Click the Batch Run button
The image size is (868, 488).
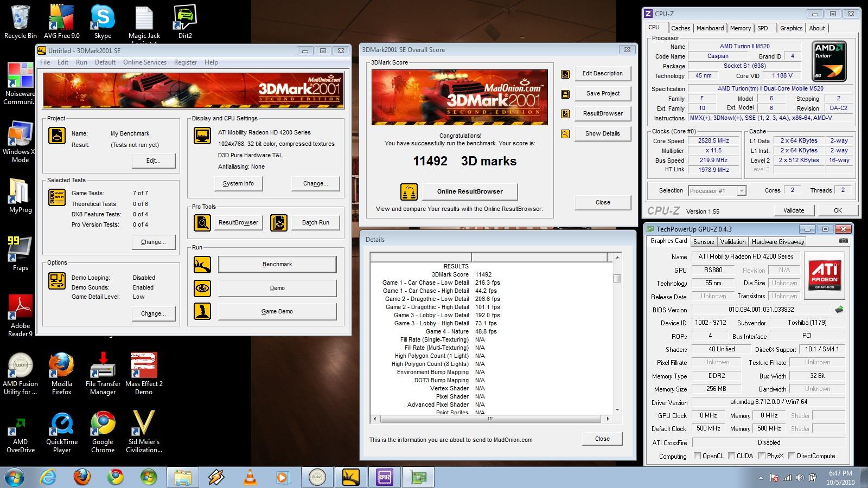316,222
